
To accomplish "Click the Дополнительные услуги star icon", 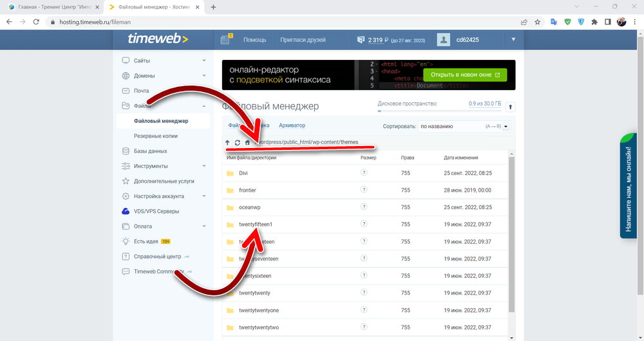I will tap(126, 181).
